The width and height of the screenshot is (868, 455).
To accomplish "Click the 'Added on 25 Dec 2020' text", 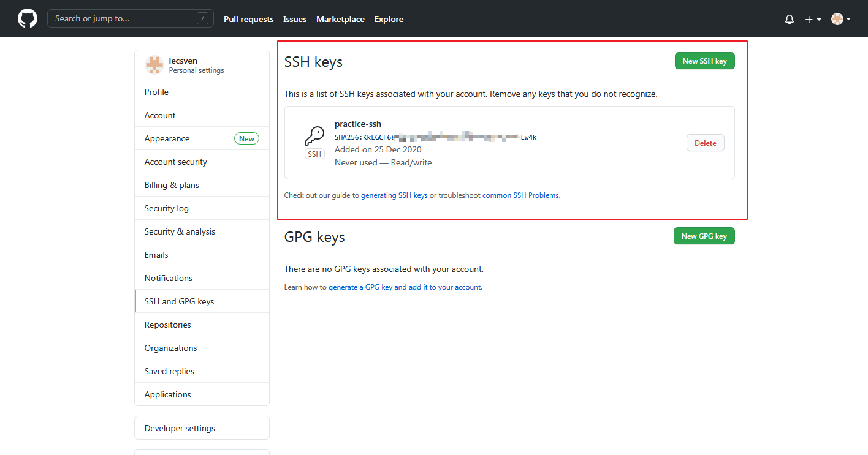I will click(378, 149).
